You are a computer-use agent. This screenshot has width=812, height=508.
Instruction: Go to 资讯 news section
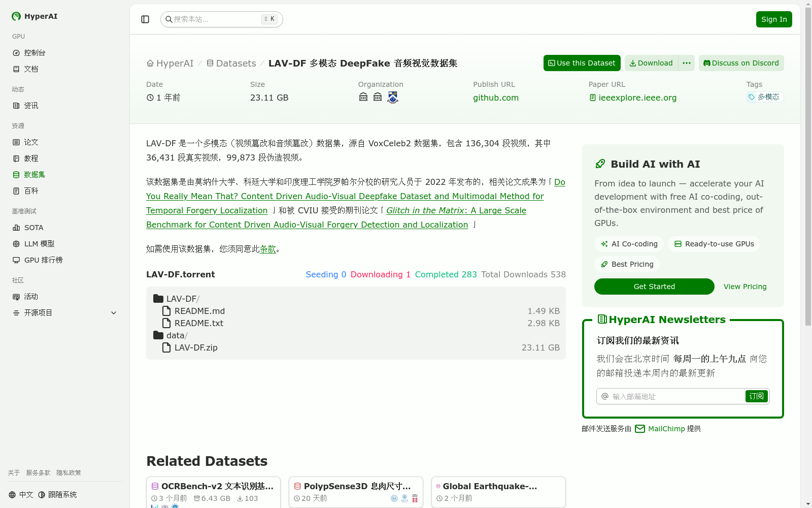tap(65, 106)
